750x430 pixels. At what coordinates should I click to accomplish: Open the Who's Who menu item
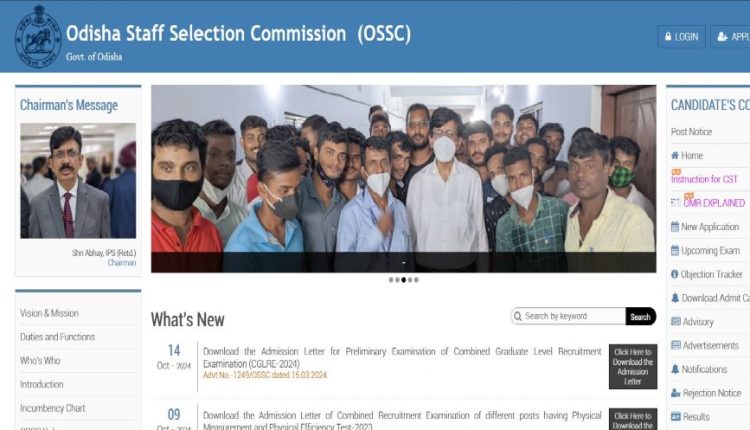pyautogui.click(x=40, y=361)
